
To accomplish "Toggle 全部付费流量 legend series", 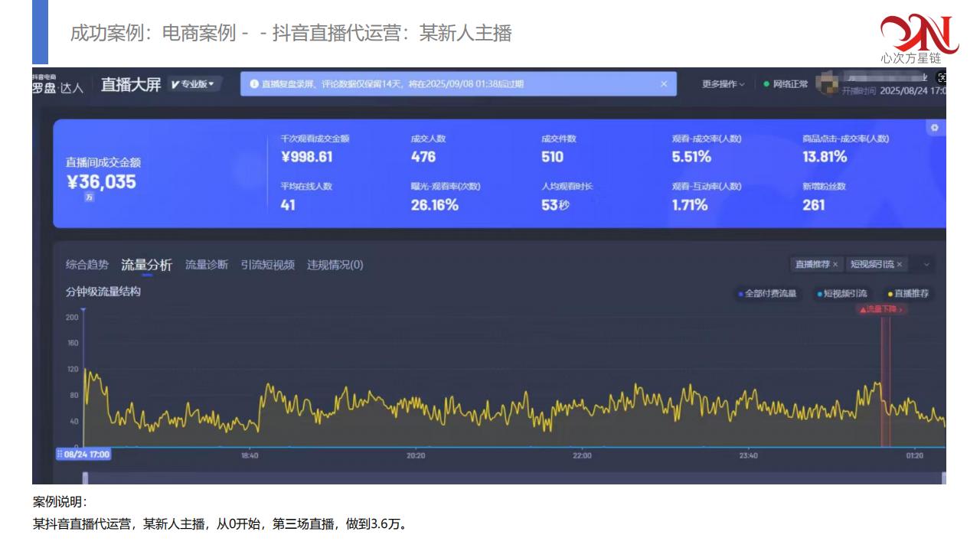I will (x=767, y=293).
